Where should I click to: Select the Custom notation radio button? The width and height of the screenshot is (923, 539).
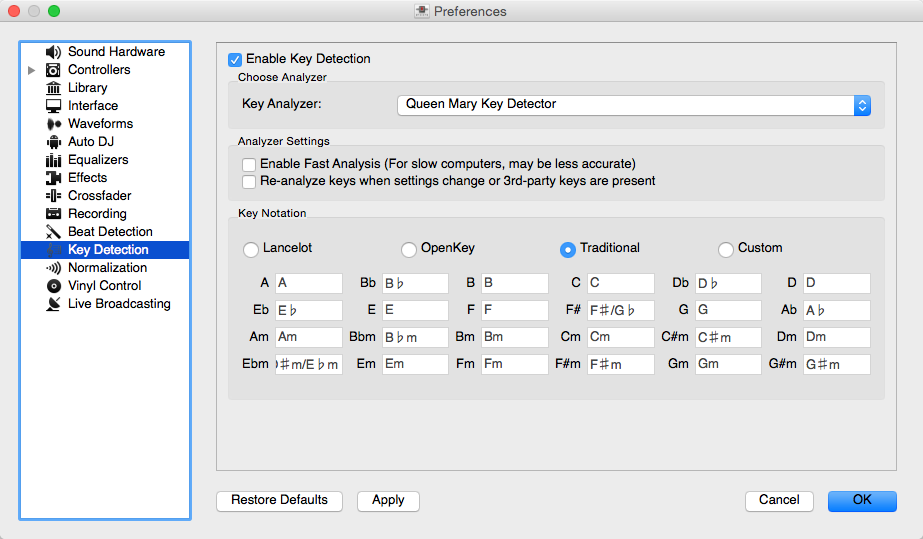click(726, 249)
